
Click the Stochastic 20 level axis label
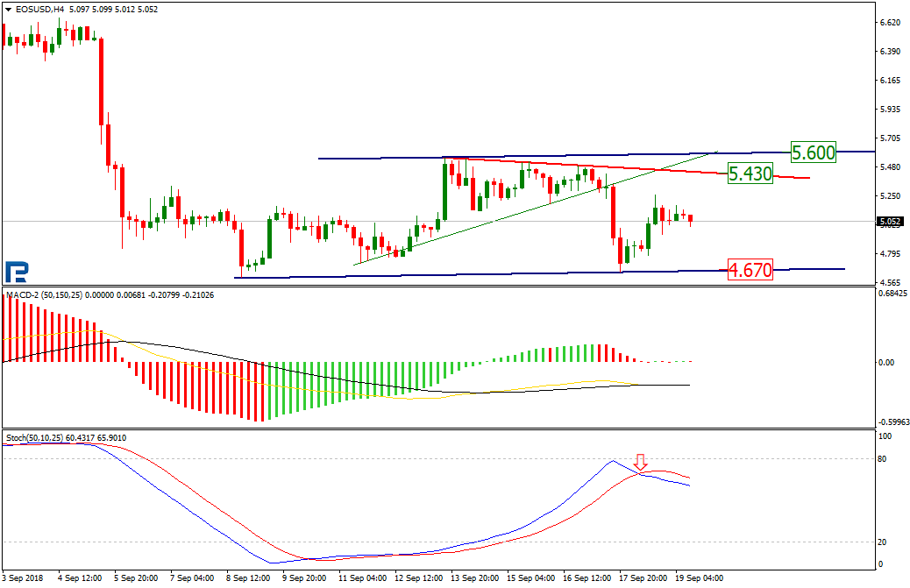click(884, 542)
